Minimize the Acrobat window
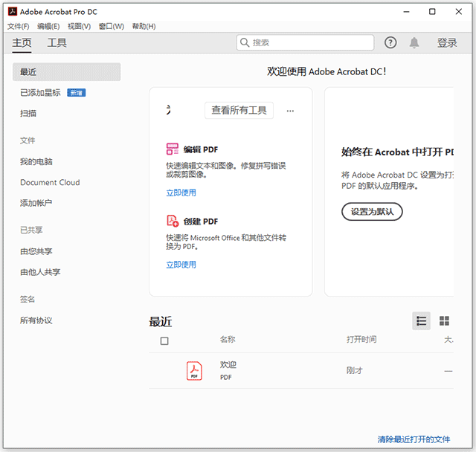476x452 pixels. (406, 12)
